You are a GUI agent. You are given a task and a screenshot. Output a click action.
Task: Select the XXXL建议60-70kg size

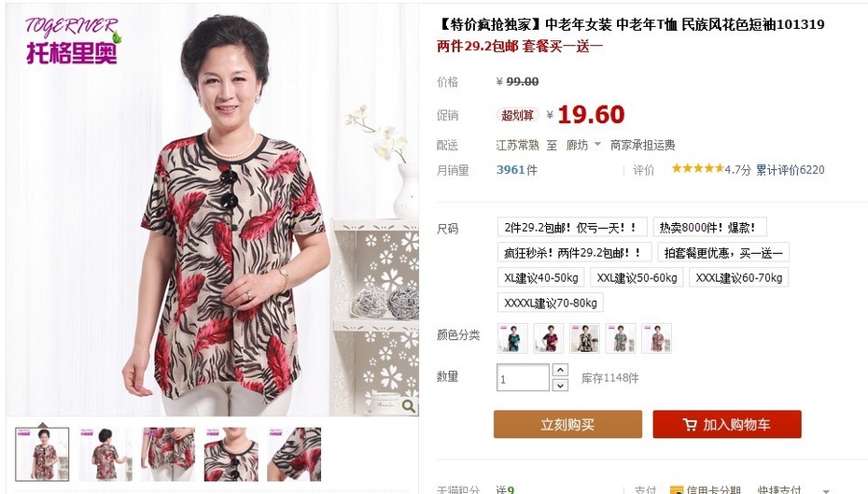738,277
